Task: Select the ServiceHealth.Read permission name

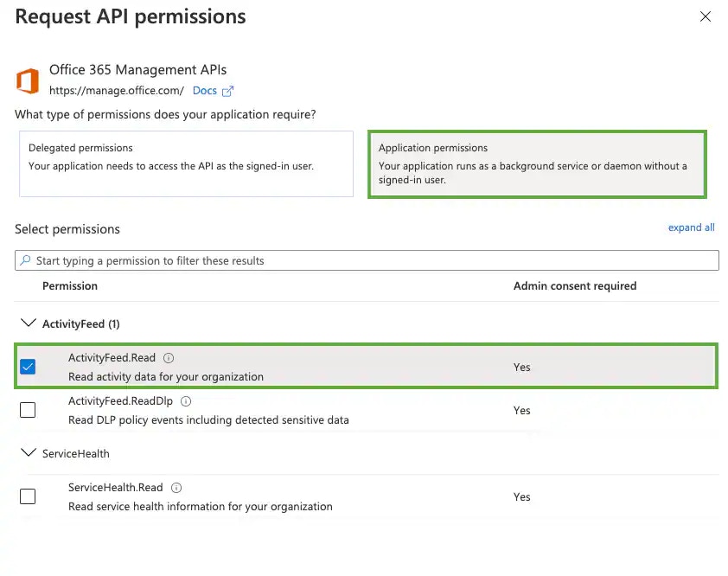Action: tap(116, 487)
